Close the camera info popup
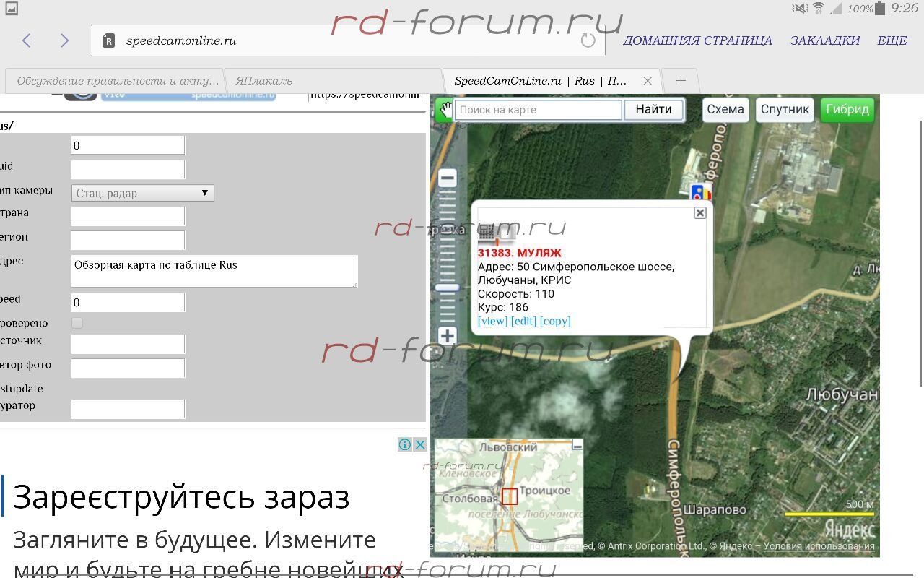 [699, 212]
